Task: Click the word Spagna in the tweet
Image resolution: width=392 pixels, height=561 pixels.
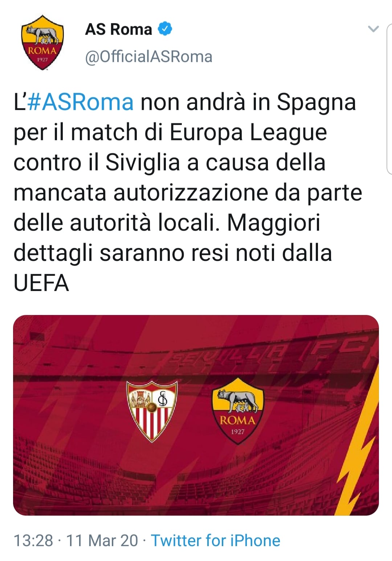Action: point(316,103)
